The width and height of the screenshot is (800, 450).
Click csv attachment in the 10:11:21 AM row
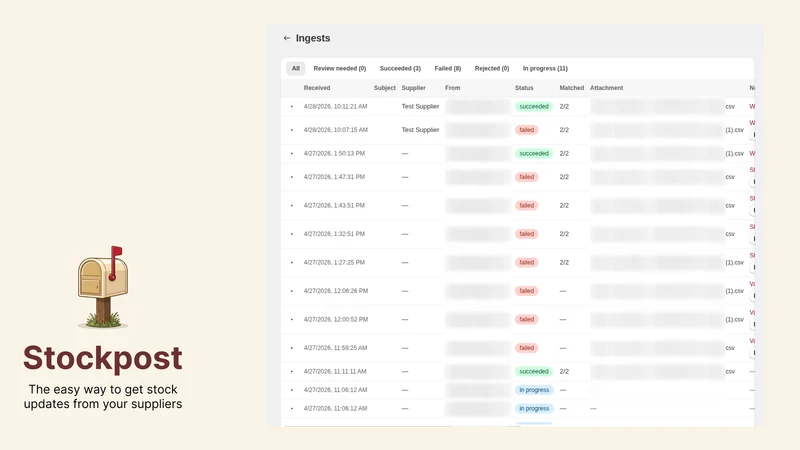(x=730, y=107)
